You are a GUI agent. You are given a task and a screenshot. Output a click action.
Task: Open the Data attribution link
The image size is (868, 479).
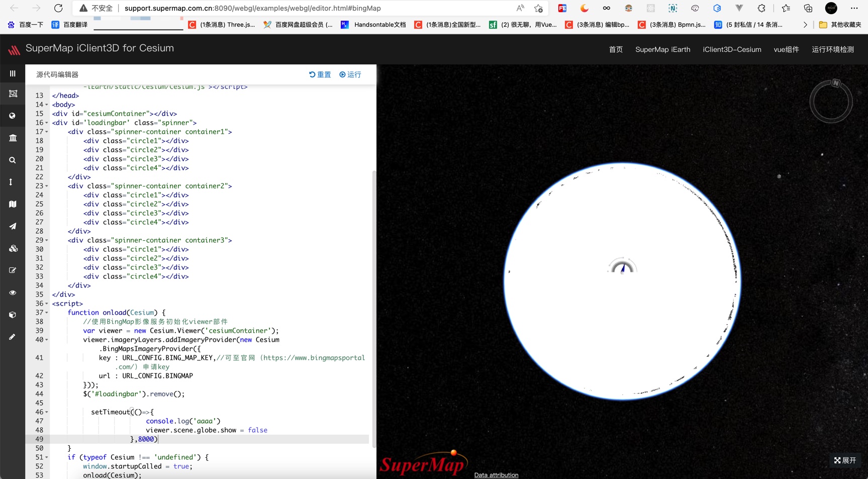[x=496, y=475]
